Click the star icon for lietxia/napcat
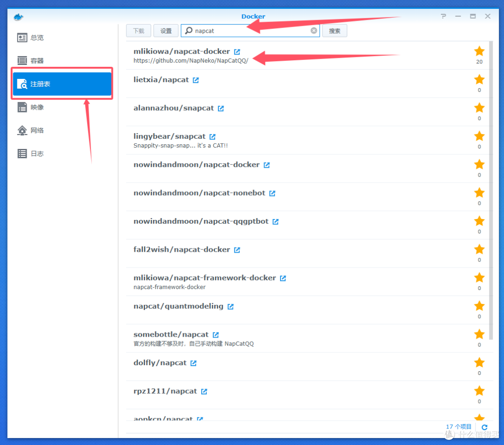This screenshot has height=445, width=504. (479, 79)
